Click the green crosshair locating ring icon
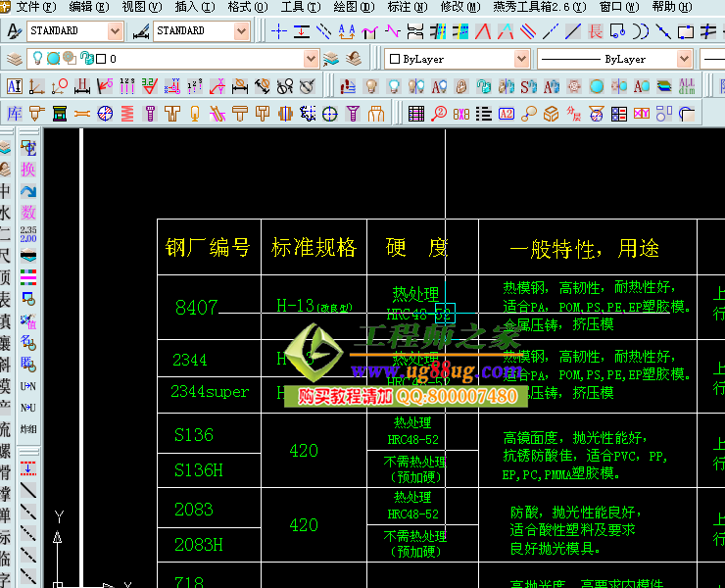725x588 pixels. click(329, 114)
